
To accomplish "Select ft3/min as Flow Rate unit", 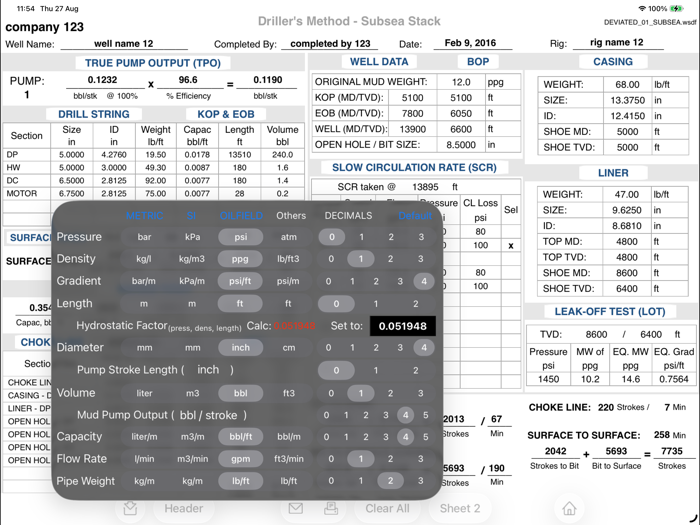I will 289,459.
